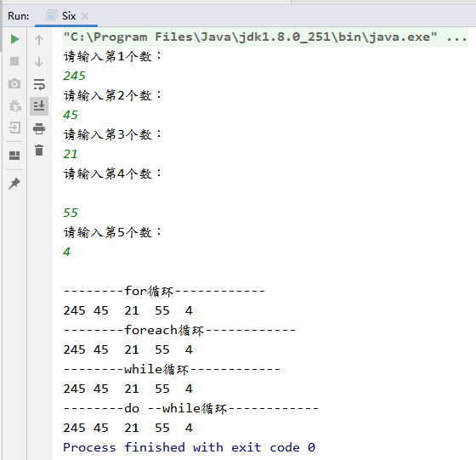Dump threads using camera icon
Screen dimensions: 476x460
pos(14,83)
